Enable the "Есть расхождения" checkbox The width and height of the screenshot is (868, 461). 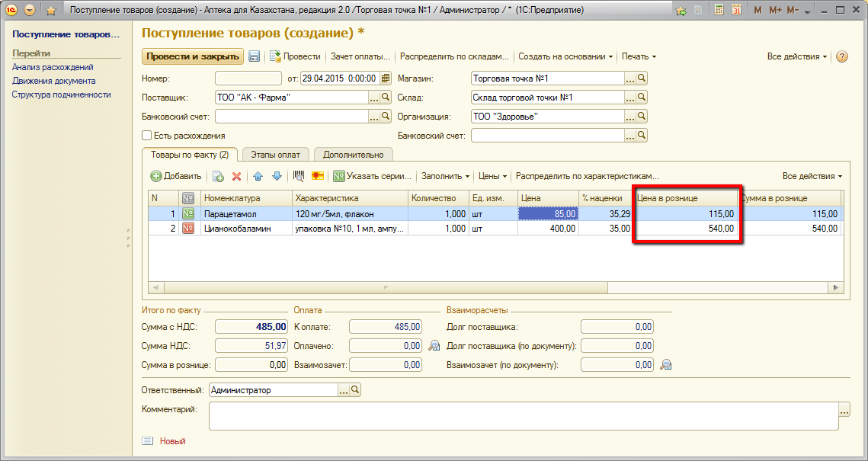tap(147, 136)
